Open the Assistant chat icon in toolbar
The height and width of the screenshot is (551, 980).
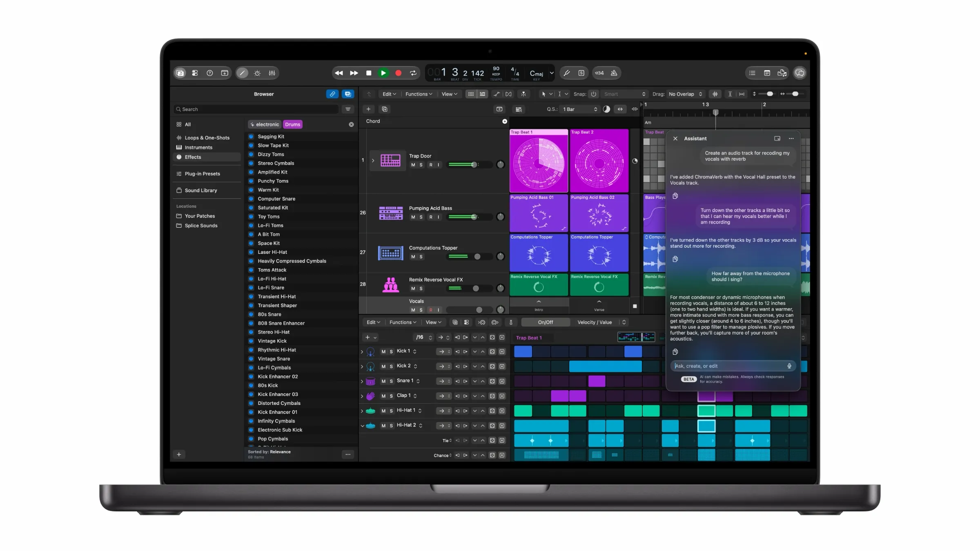[x=800, y=73]
